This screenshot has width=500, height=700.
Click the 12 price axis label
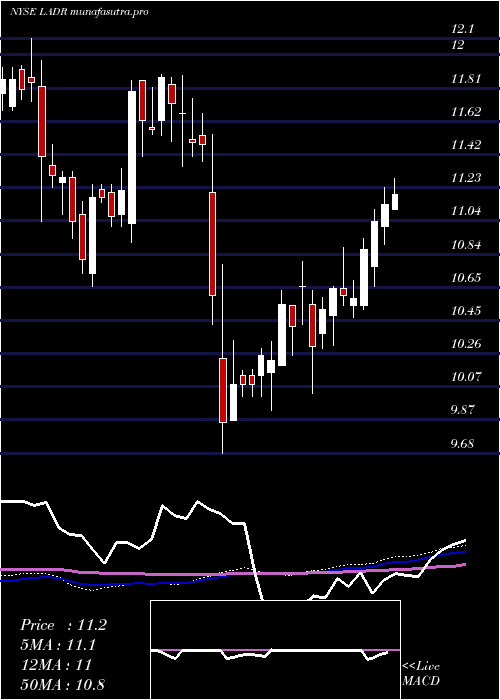click(458, 45)
